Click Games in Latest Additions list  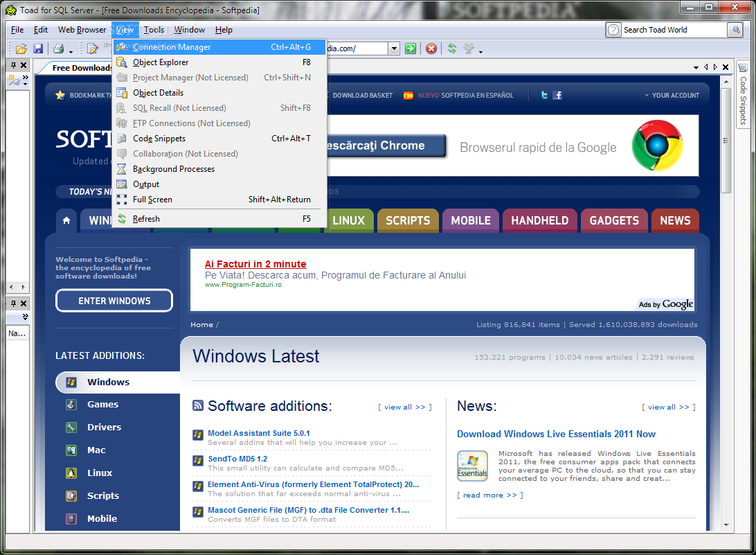pyautogui.click(x=102, y=405)
